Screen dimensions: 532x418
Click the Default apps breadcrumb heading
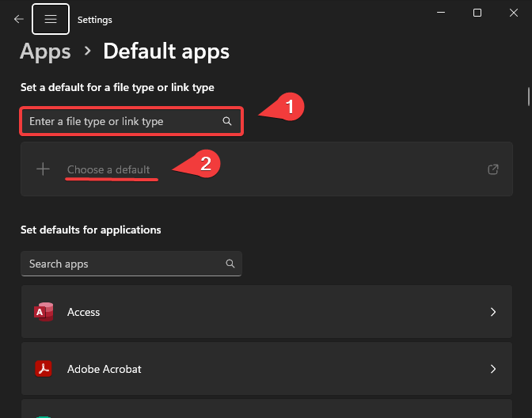pyautogui.click(x=166, y=52)
